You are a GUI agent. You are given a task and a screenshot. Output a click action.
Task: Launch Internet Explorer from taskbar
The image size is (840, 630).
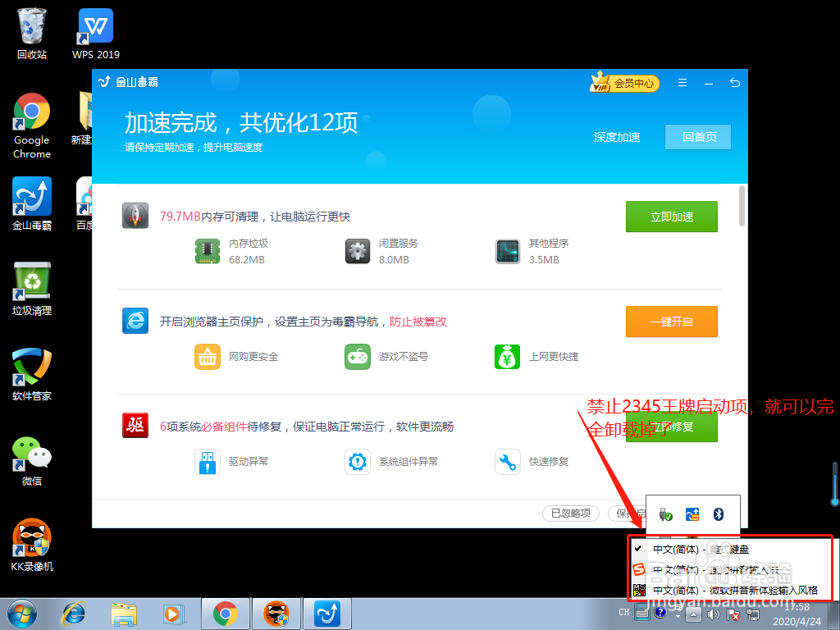74,614
